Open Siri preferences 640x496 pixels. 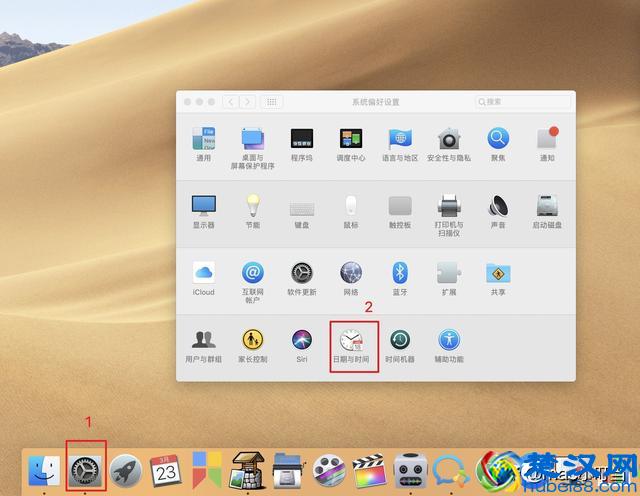pyautogui.click(x=302, y=346)
